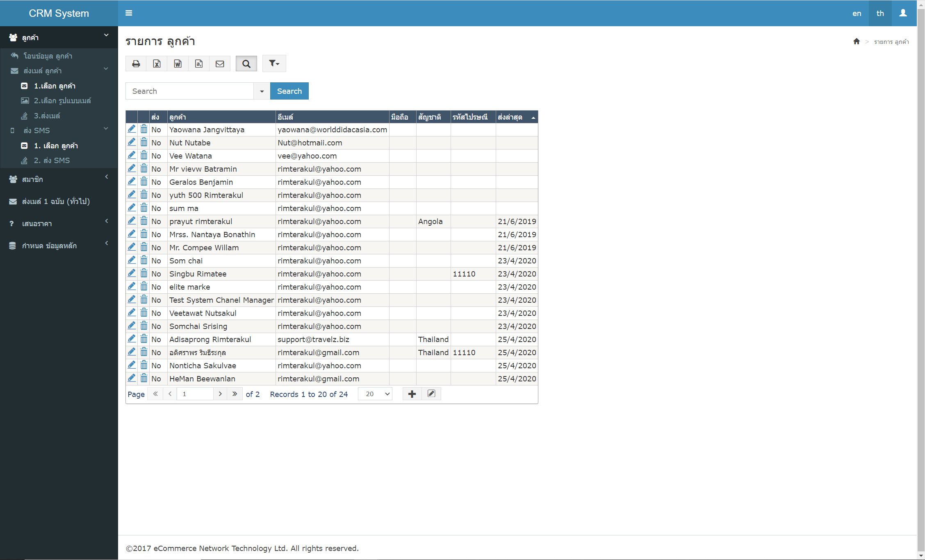Viewport: 925px width, 560px height.
Task: Edit the Veetawat Nutsakul record
Action: [x=132, y=313]
